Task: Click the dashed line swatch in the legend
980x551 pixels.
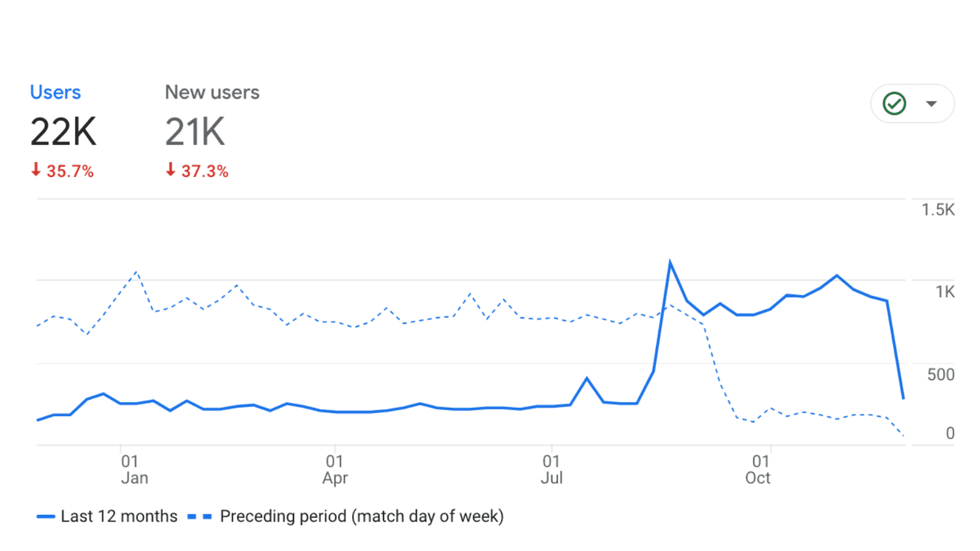Action: click(200, 517)
